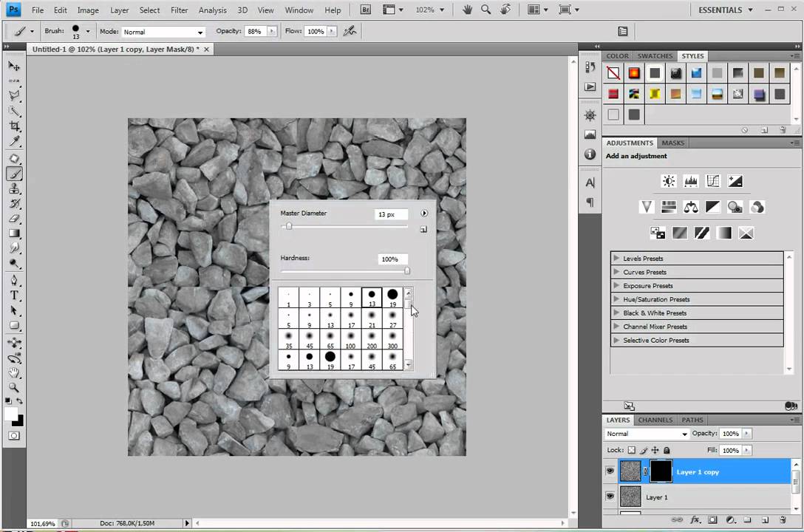Select the Clone Stamp tool
The image size is (804, 532).
click(14, 188)
